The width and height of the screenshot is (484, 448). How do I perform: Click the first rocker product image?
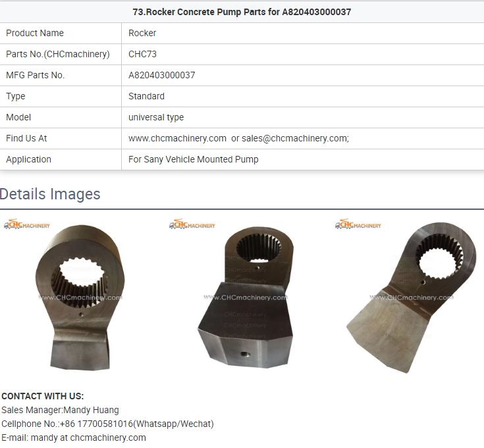coord(80,297)
